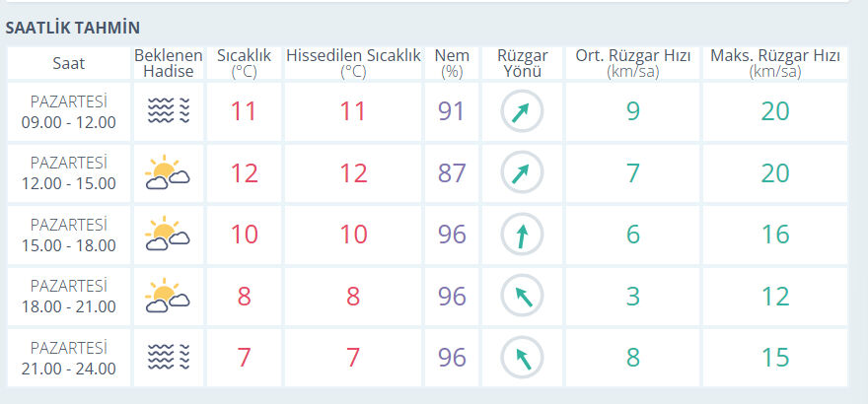Image resolution: width=868 pixels, height=404 pixels.
Task: Click the Saat column header
Action: [x=69, y=63]
